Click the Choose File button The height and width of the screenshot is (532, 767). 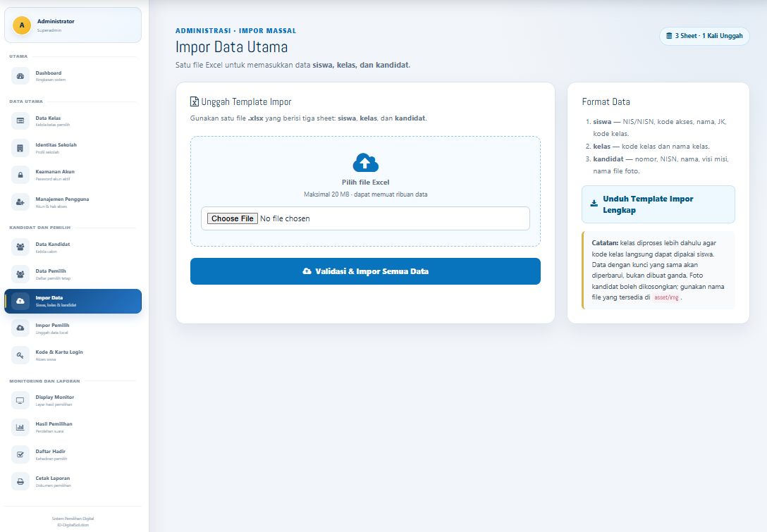[233, 218]
